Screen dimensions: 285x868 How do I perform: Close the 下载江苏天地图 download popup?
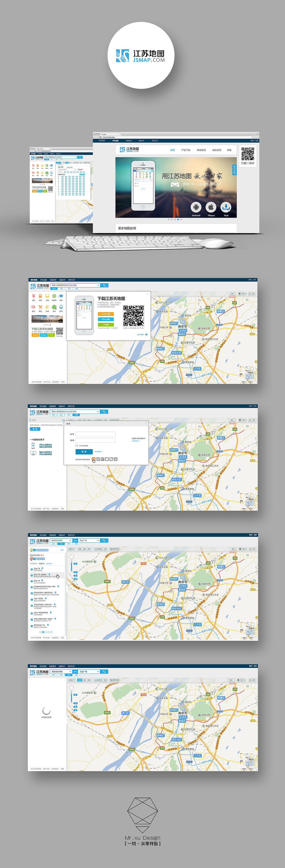pyautogui.click(x=147, y=294)
